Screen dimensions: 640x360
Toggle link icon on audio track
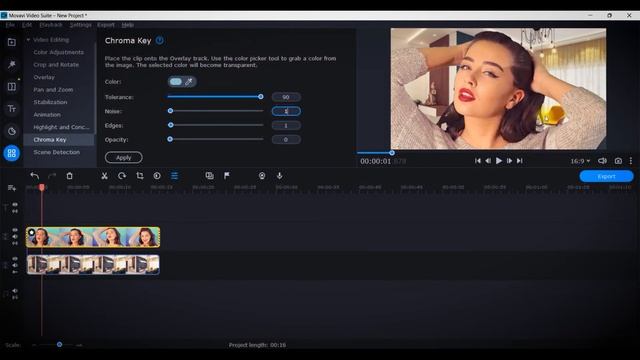[x=15, y=298]
